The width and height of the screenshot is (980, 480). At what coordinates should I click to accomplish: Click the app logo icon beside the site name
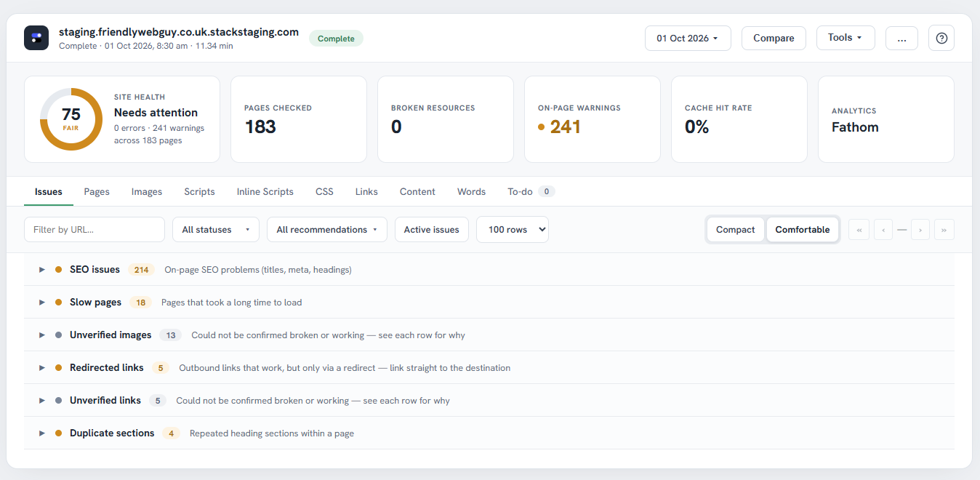(x=36, y=38)
